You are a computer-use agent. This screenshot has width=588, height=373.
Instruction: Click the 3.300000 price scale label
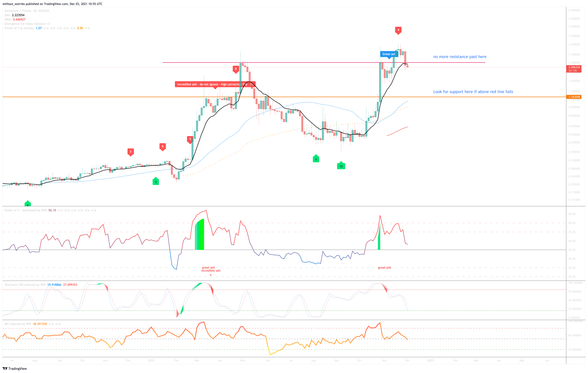[x=574, y=44]
